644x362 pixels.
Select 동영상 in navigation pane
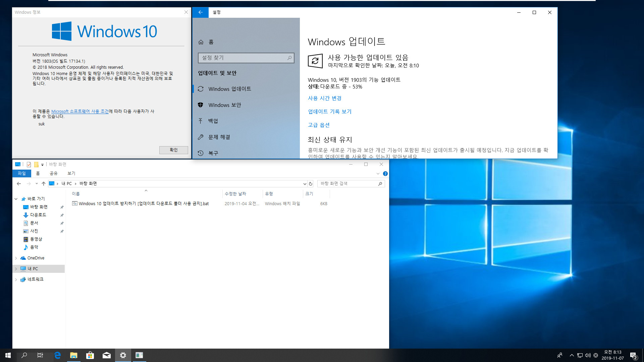(36, 239)
